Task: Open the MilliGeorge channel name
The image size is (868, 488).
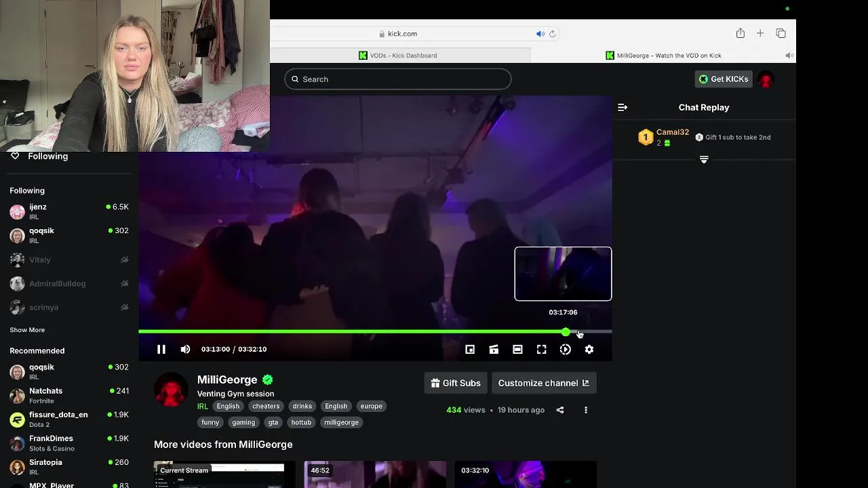Action: [x=227, y=380]
